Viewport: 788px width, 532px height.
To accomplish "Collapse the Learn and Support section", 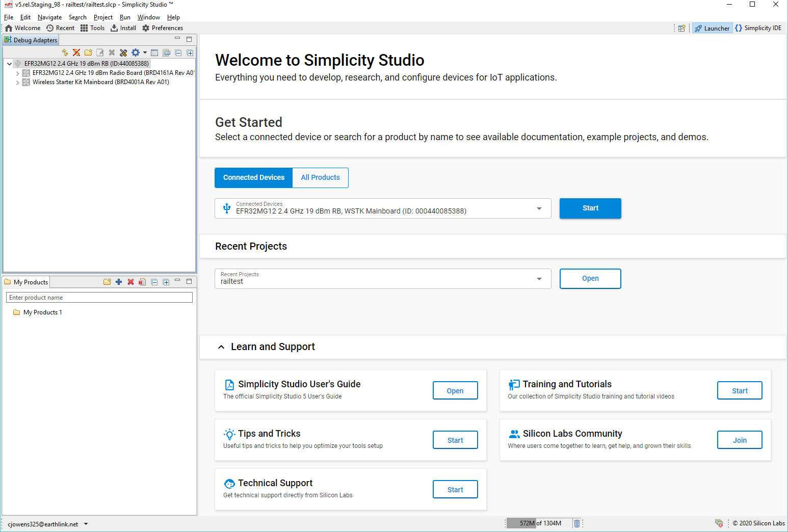I will pos(221,347).
